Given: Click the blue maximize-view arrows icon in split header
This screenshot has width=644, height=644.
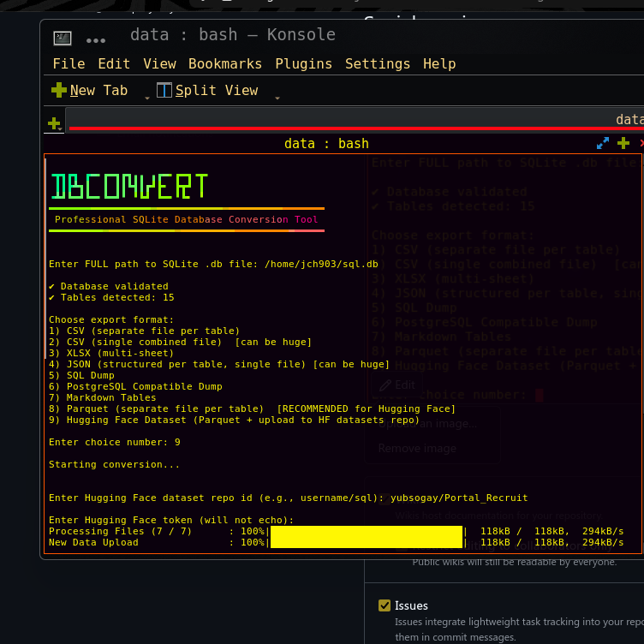Looking at the screenshot, I should pos(603,143).
